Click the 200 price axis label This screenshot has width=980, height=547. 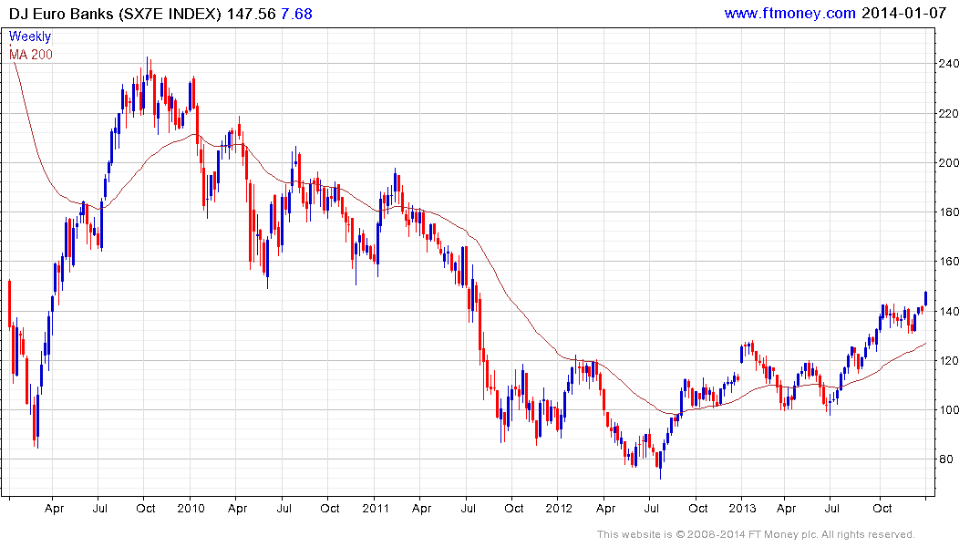point(949,163)
